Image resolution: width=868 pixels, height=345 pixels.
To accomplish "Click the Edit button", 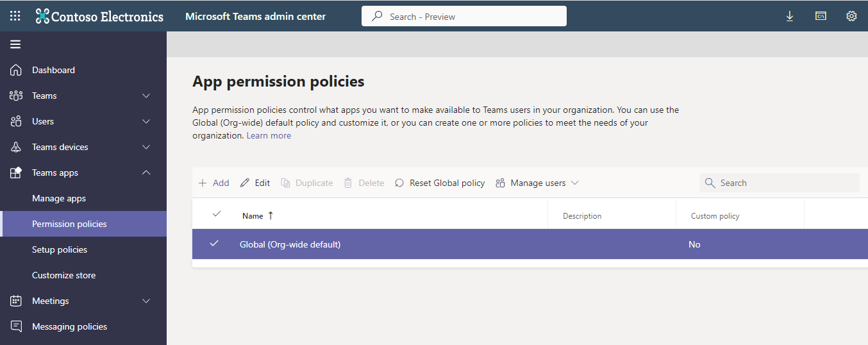I will pos(255,183).
